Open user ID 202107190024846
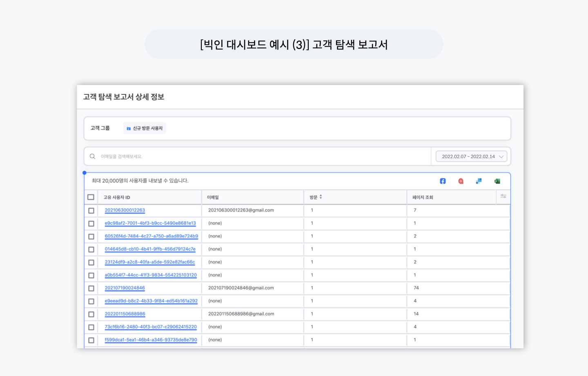This screenshot has height=376, width=588. pyautogui.click(x=125, y=288)
